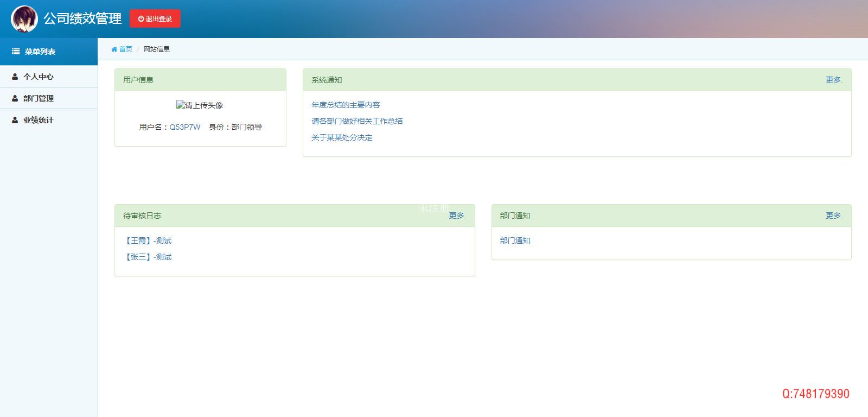Open notice 请各部门做好相关工作总结
This screenshot has width=868, height=417.
click(357, 121)
